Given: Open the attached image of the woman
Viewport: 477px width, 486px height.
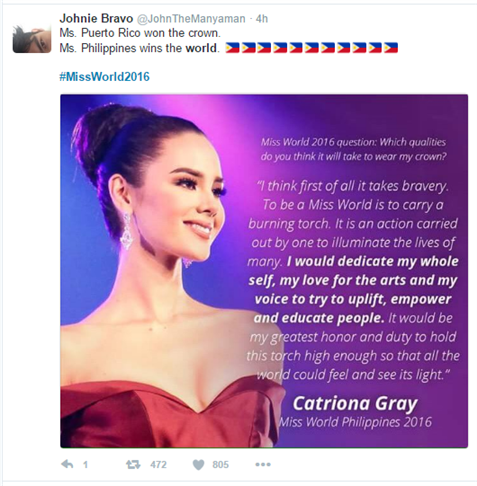Looking at the screenshot, I should tap(264, 271).
